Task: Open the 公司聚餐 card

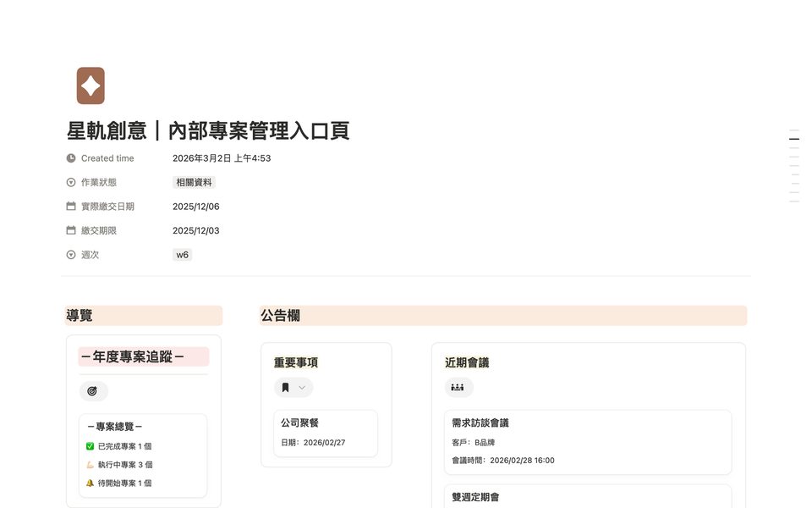Action: [x=326, y=433]
